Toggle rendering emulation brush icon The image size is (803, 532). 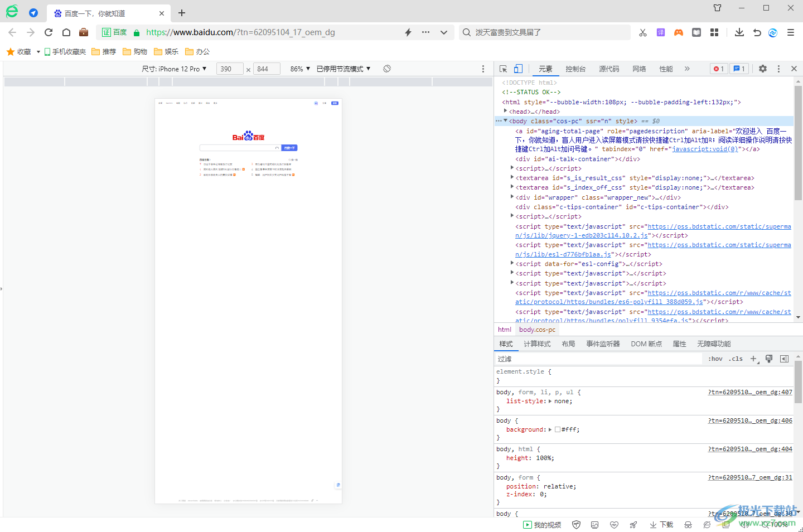point(769,359)
